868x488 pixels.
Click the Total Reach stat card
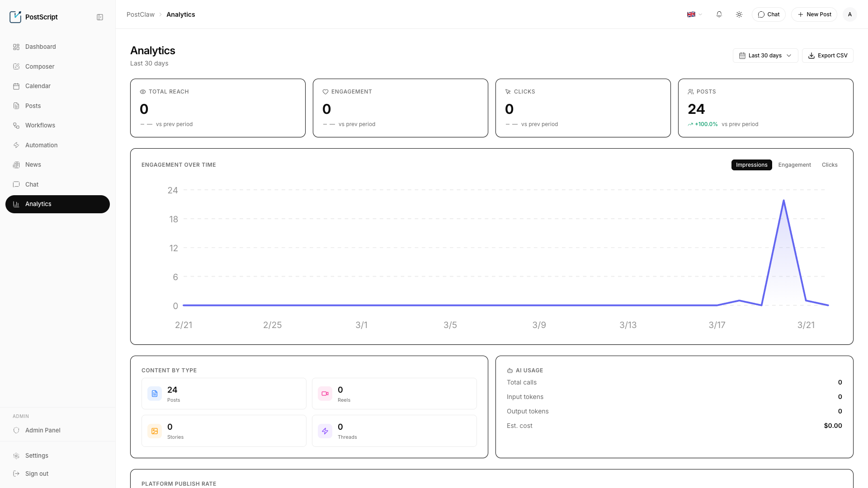pyautogui.click(x=218, y=108)
